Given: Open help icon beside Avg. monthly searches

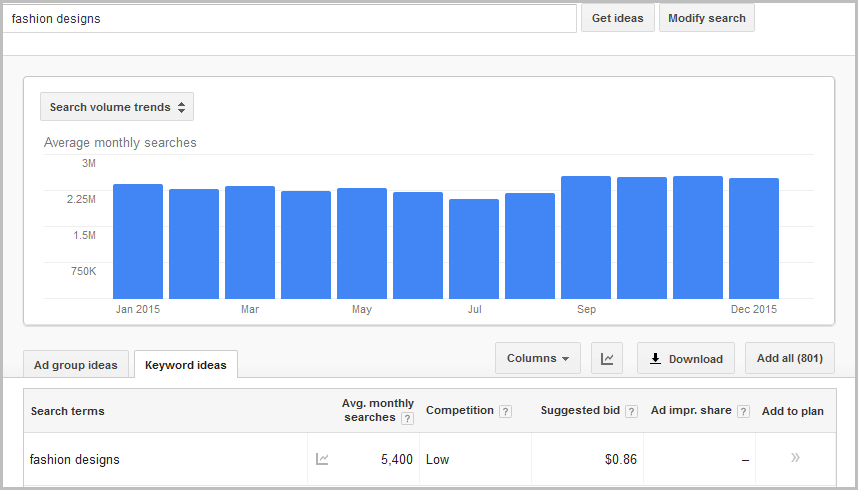Looking at the screenshot, I should (407, 418).
